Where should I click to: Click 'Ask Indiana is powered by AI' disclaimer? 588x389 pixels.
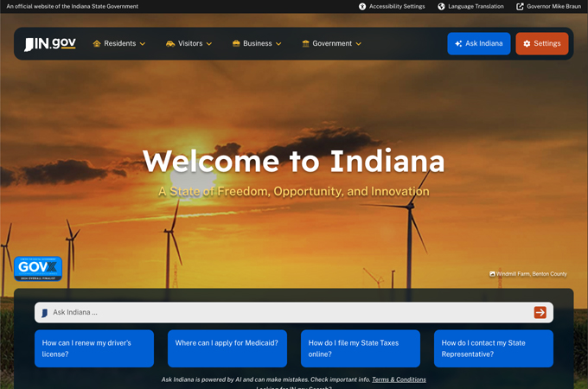[x=265, y=379]
